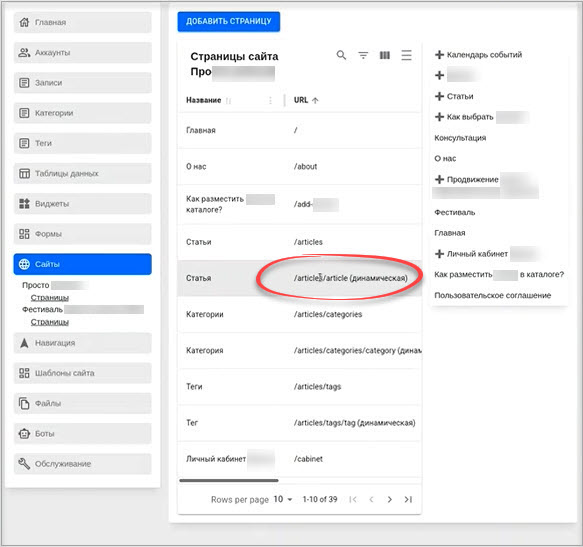Image resolution: width=583 pixels, height=547 pixels.
Task: Click the Таблицы данных table icon
Action: (x=24, y=173)
